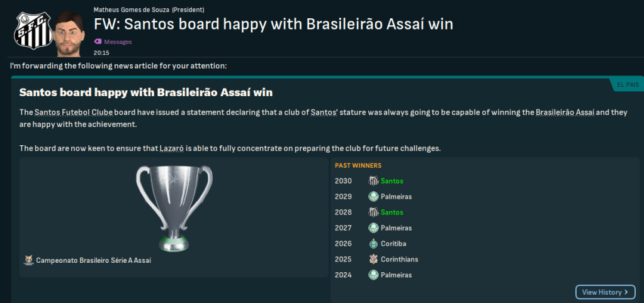Image resolution: width=644 pixels, height=303 pixels.
Task: Click the purple Messages tag icon
Action: 98,41
